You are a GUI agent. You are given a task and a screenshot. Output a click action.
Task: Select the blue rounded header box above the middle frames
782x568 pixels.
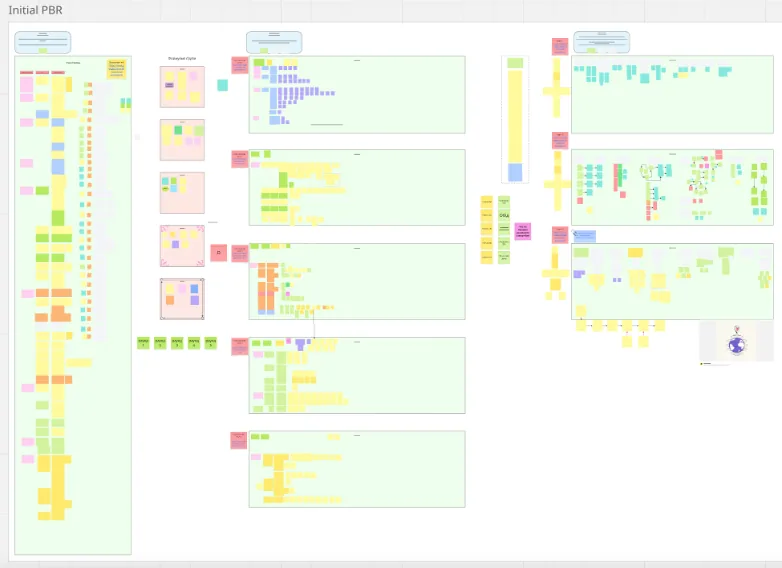point(274,42)
